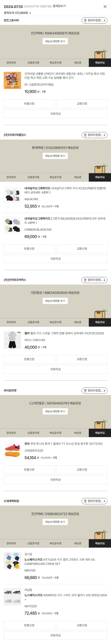Open the Puma soccer shoe thumbnail
The width and height of the screenshot is (111, 644).
coord(13,451)
